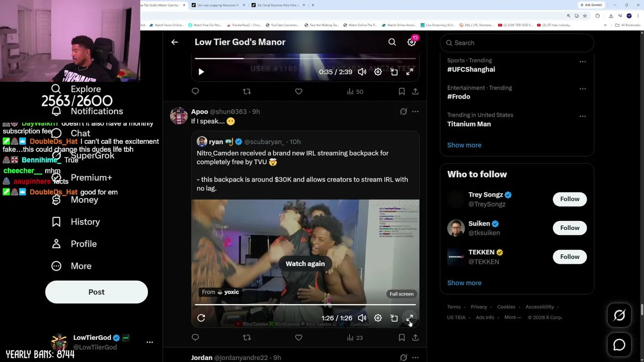Viewport: 644px width, 362px height.
Task: Show more Who to follow suggestions
Action: pos(464,283)
